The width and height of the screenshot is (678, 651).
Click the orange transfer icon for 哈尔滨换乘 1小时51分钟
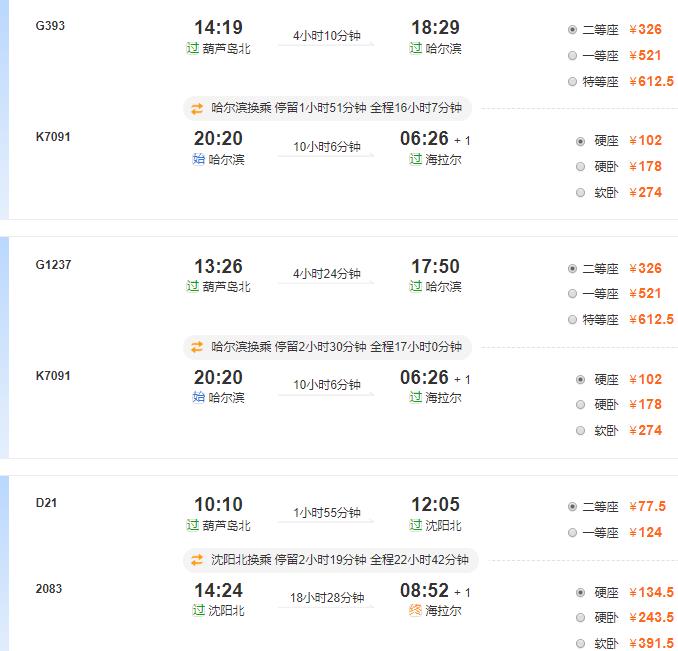197,108
